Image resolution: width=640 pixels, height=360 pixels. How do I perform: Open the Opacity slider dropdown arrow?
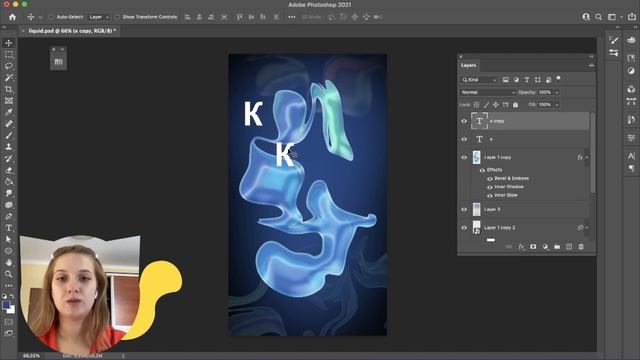coord(557,93)
